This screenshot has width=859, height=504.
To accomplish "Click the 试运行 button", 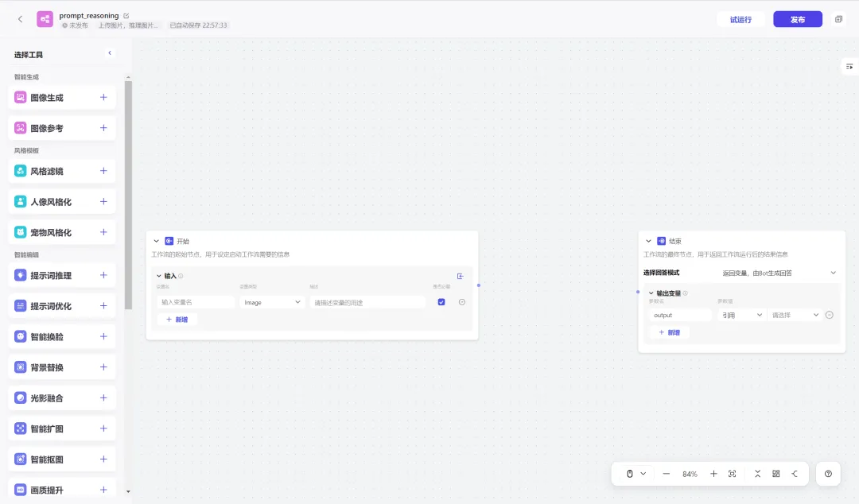I will coord(740,19).
